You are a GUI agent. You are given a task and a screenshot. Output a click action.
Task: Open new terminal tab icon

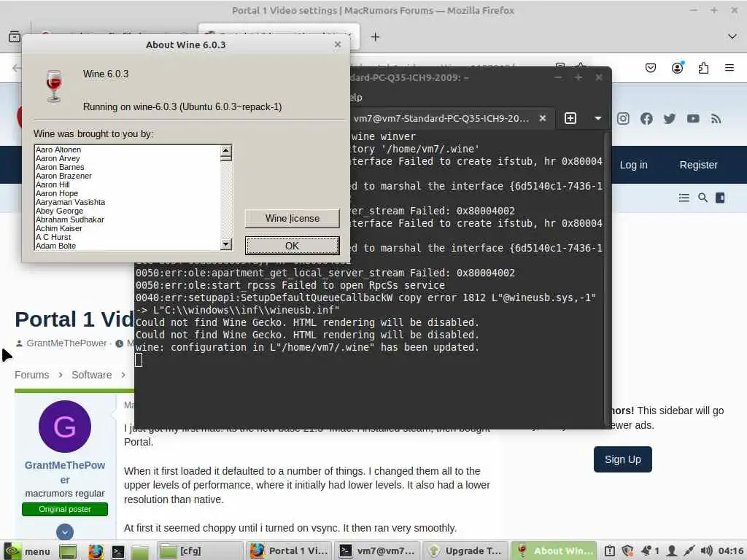tap(570, 118)
